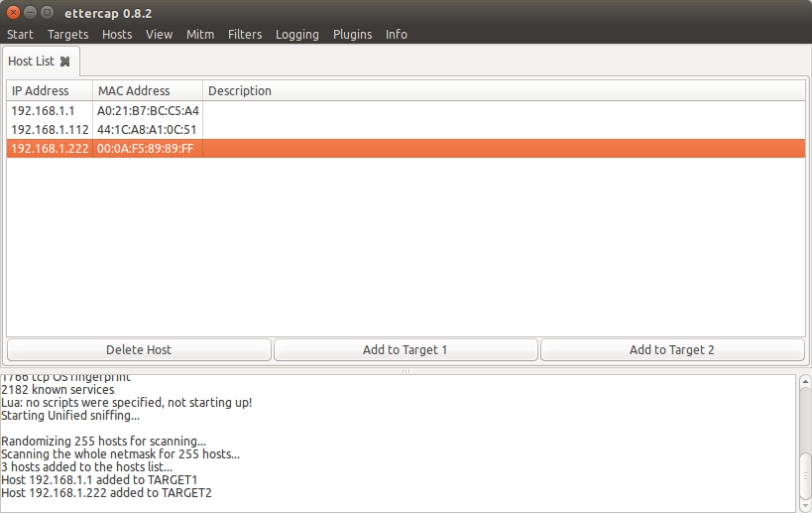Click the pane divider grip handle
Screen dimensions: 812x513
click(x=406, y=371)
